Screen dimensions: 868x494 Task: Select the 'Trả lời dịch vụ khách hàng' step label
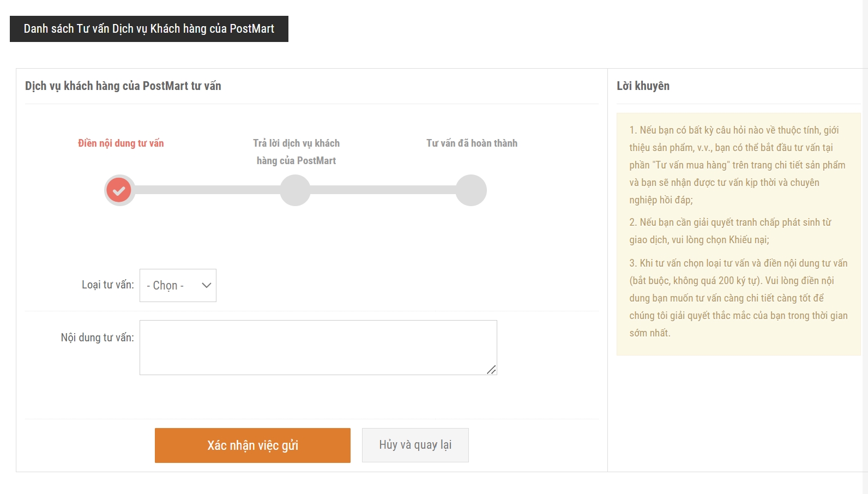click(x=296, y=152)
